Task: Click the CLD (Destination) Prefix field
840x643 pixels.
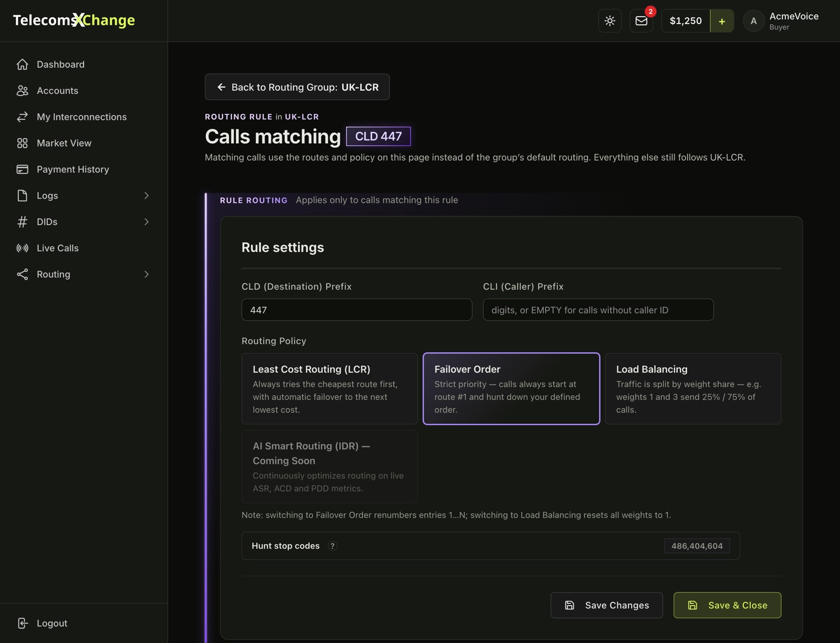Action: click(356, 310)
